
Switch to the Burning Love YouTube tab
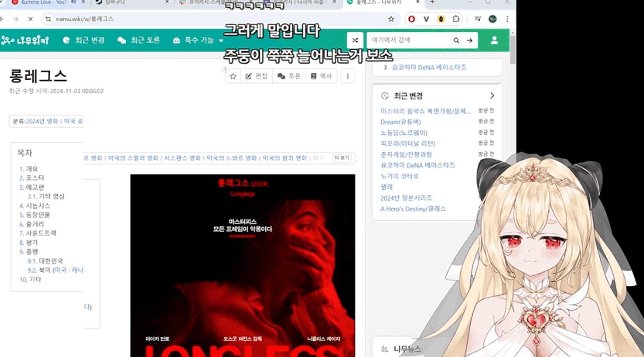click(x=44, y=3)
